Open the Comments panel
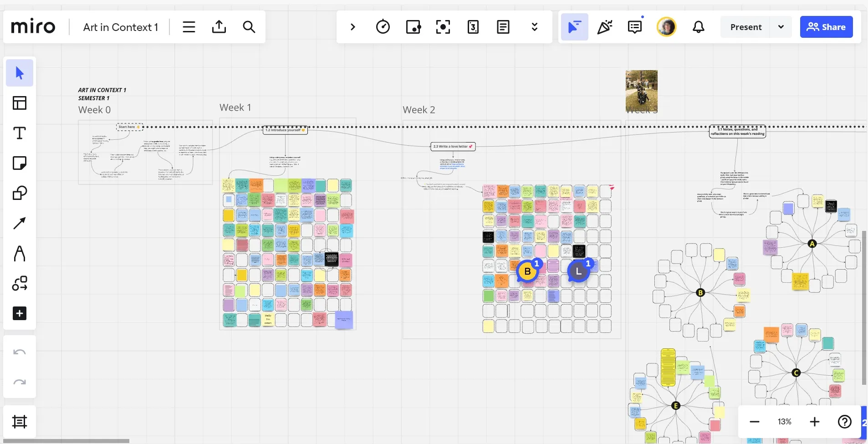 (635, 27)
